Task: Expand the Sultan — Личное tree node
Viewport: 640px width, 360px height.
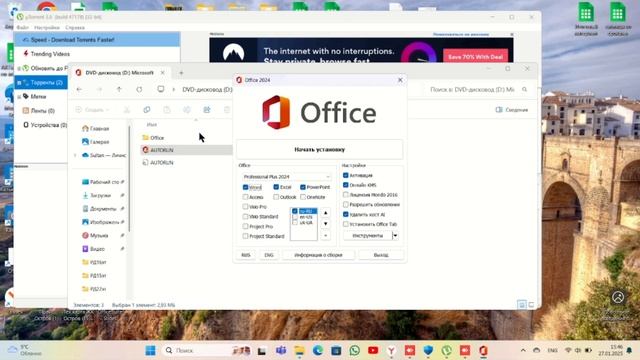Action: [x=75, y=155]
